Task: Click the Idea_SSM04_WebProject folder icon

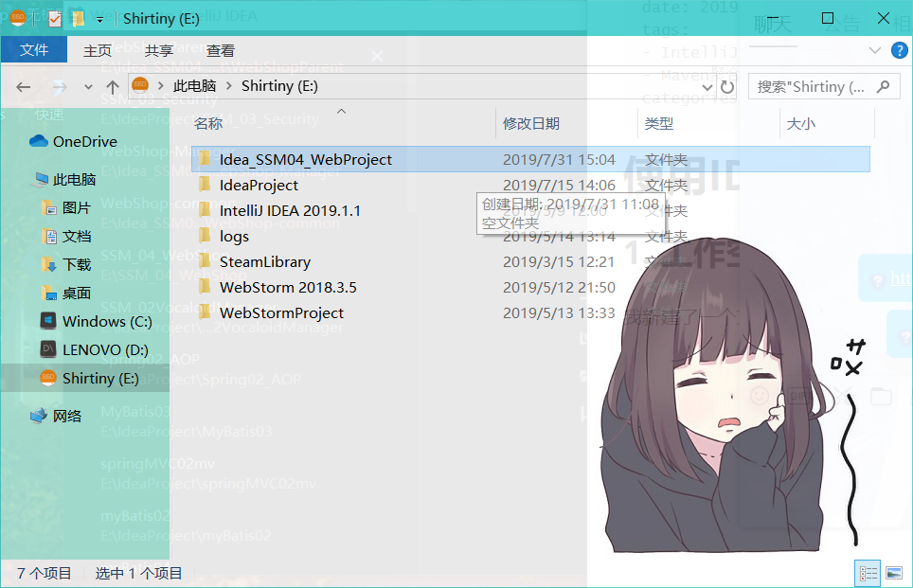Action: tap(205, 159)
